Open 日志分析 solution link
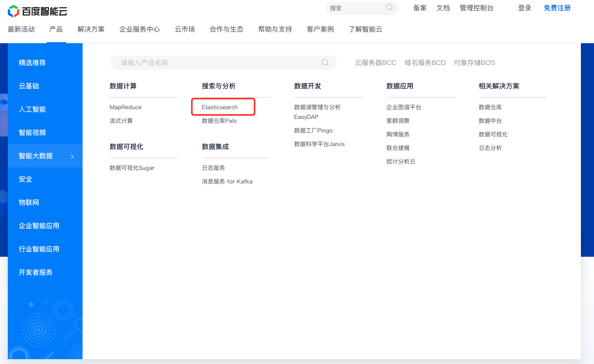 tap(490, 148)
